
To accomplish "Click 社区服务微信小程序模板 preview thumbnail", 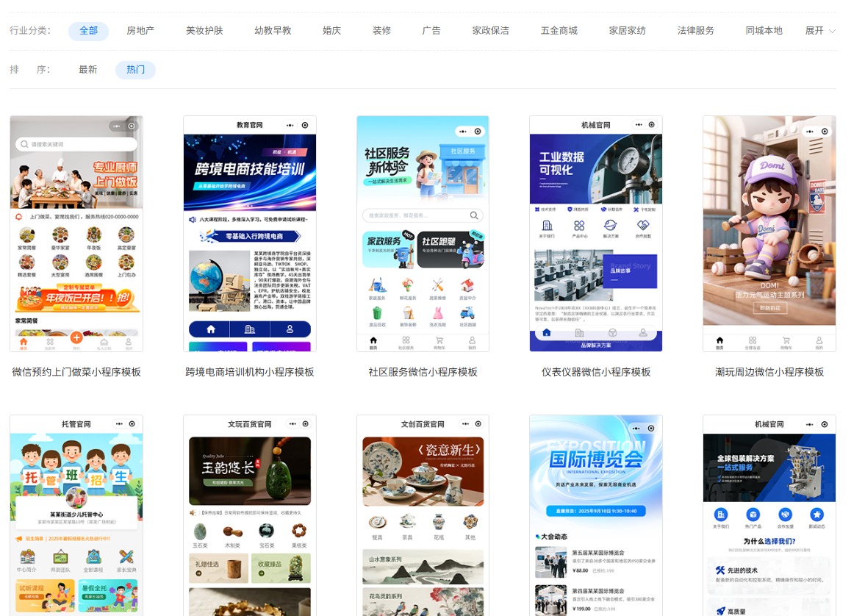I will (423, 234).
